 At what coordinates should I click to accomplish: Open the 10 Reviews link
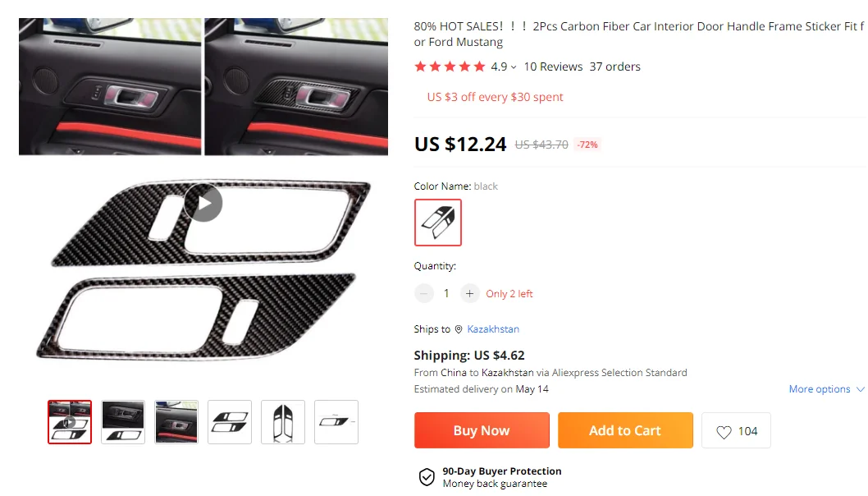pos(553,67)
